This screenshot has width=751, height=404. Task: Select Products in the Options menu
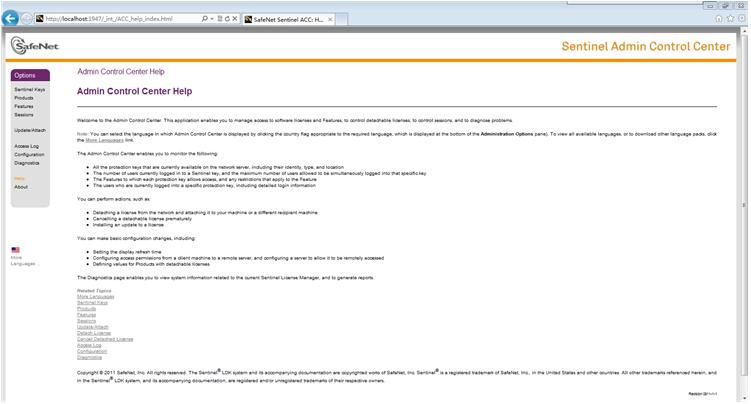24,98
